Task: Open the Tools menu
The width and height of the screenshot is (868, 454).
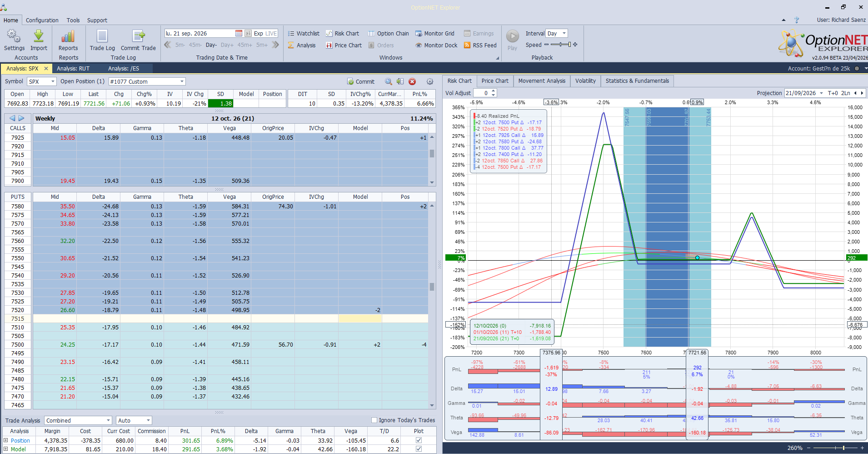Action: click(x=73, y=20)
